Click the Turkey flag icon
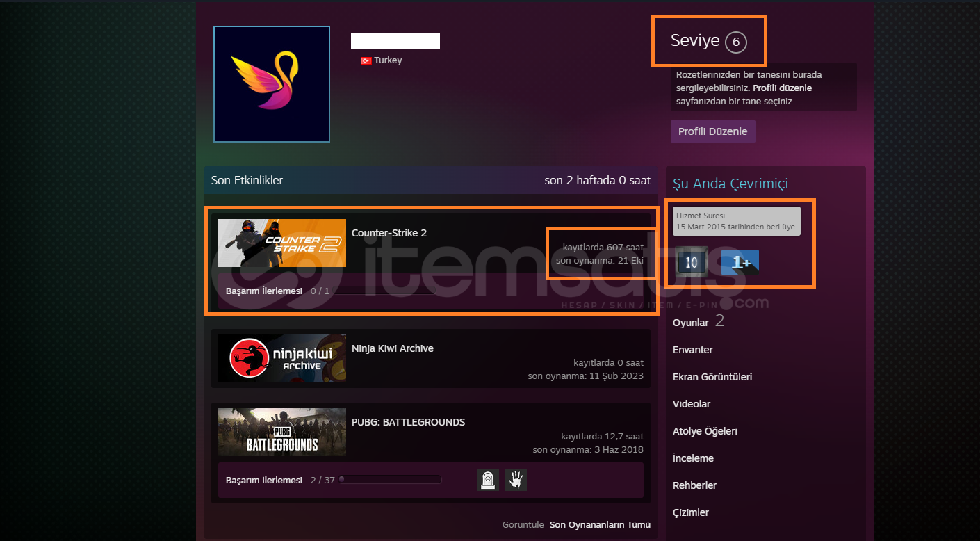The height and width of the screenshot is (541, 980). pyautogui.click(x=366, y=60)
